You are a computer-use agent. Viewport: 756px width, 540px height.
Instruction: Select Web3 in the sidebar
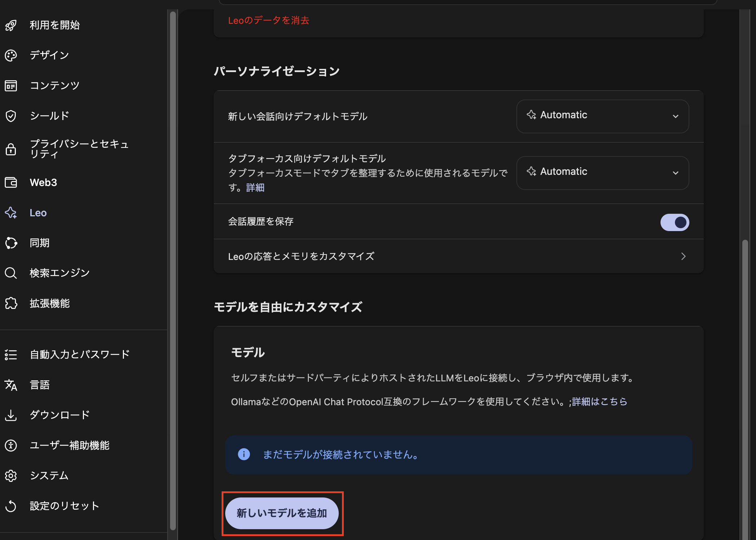(x=43, y=182)
